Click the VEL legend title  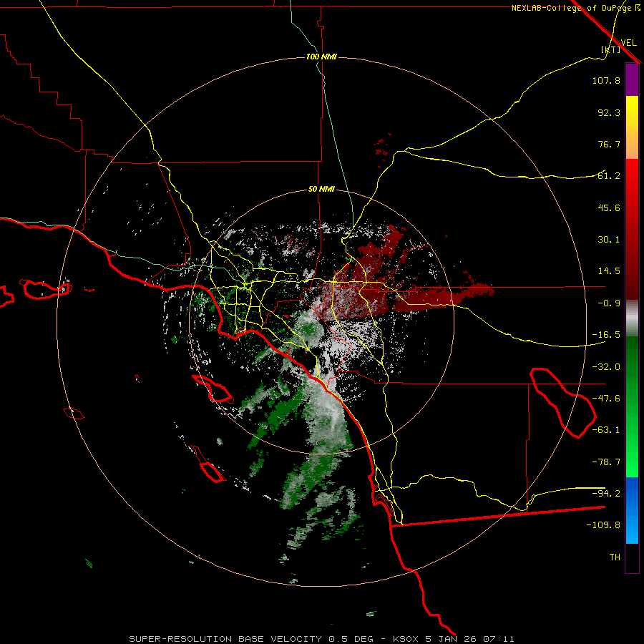(628, 42)
